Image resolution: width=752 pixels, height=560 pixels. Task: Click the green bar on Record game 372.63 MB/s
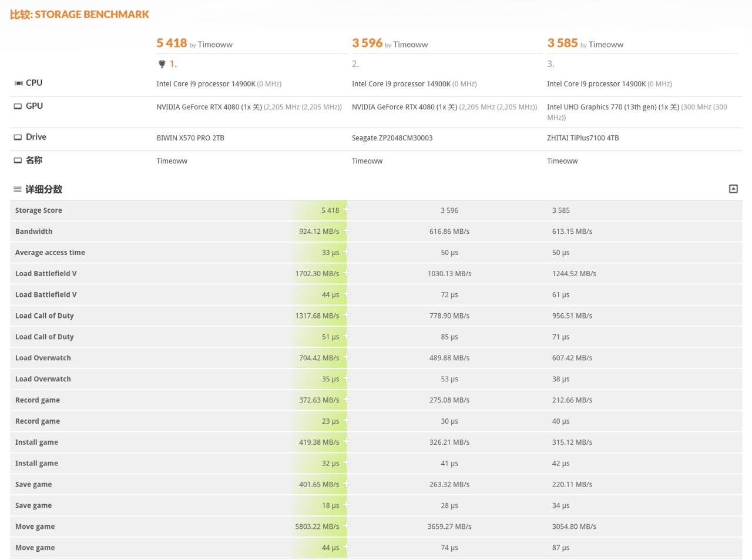point(320,400)
